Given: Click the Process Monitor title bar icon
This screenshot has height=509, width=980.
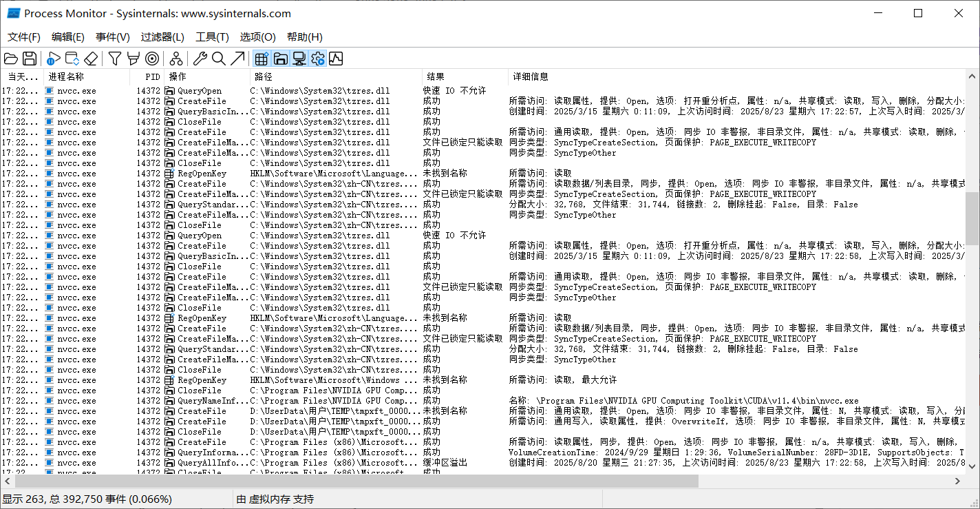Looking at the screenshot, I should pyautogui.click(x=13, y=13).
